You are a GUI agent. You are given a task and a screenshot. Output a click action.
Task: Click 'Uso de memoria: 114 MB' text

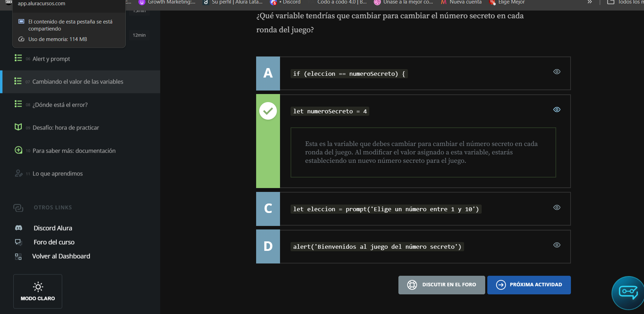coord(58,39)
